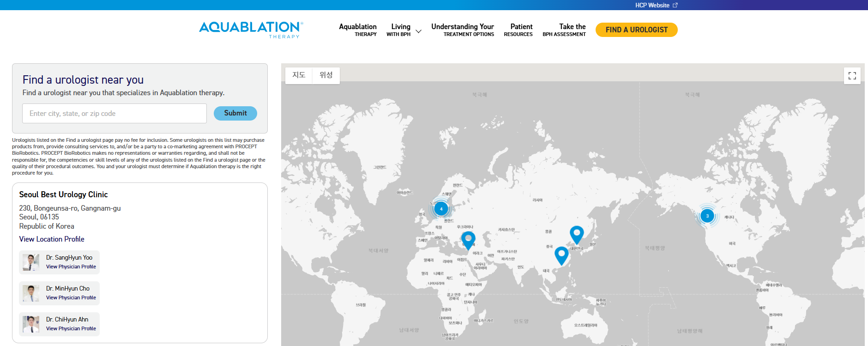The image size is (868, 346).
Task: Click the Dr. SangHyun Yoo name
Action: tap(69, 257)
